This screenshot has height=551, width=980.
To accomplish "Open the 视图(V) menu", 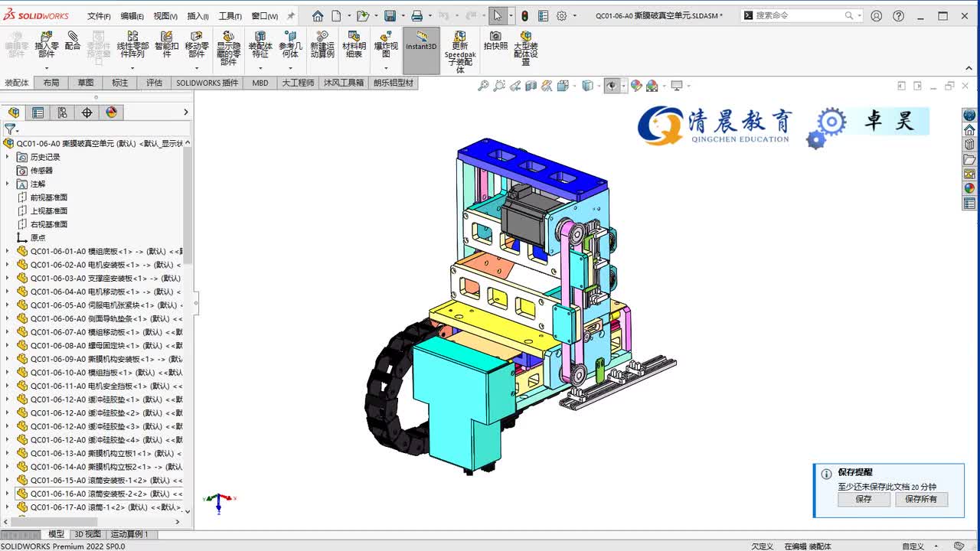I will pos(165,16).
